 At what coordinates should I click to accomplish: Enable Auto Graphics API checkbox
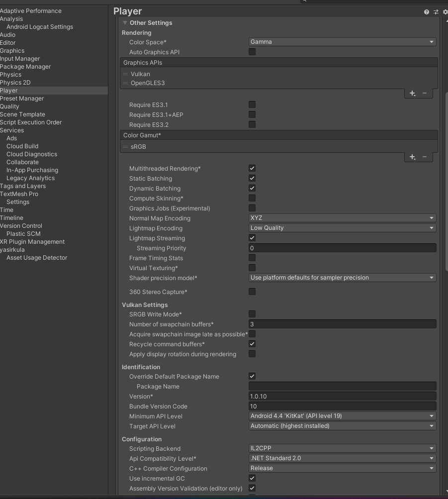pos(252,52)
